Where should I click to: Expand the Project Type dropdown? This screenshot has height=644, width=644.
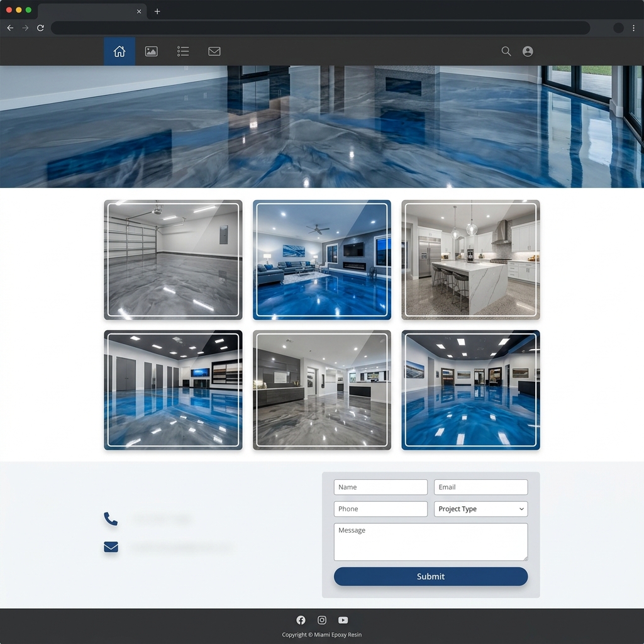(x=480, y=509)
